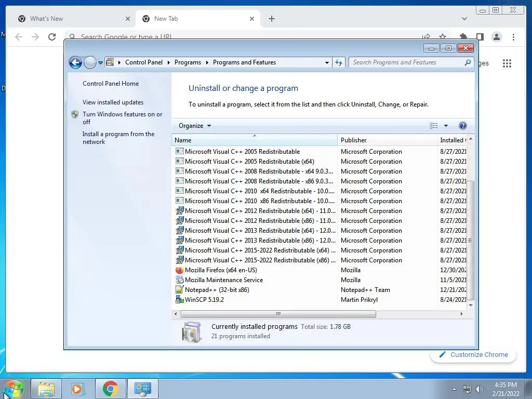The height and width of the screenshot is (399, 532).
Task: Click the horizontal scrollbar thumb
Action: coord(278,314)
